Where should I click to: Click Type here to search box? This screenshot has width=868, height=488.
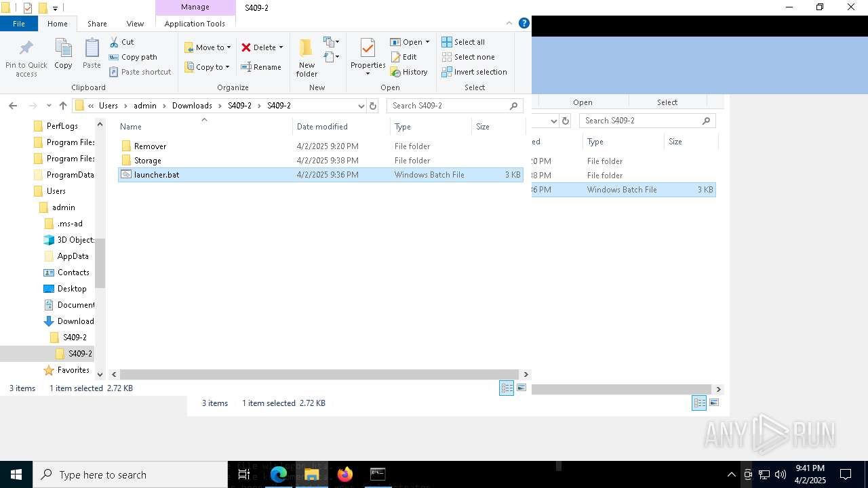pos(130,474)
